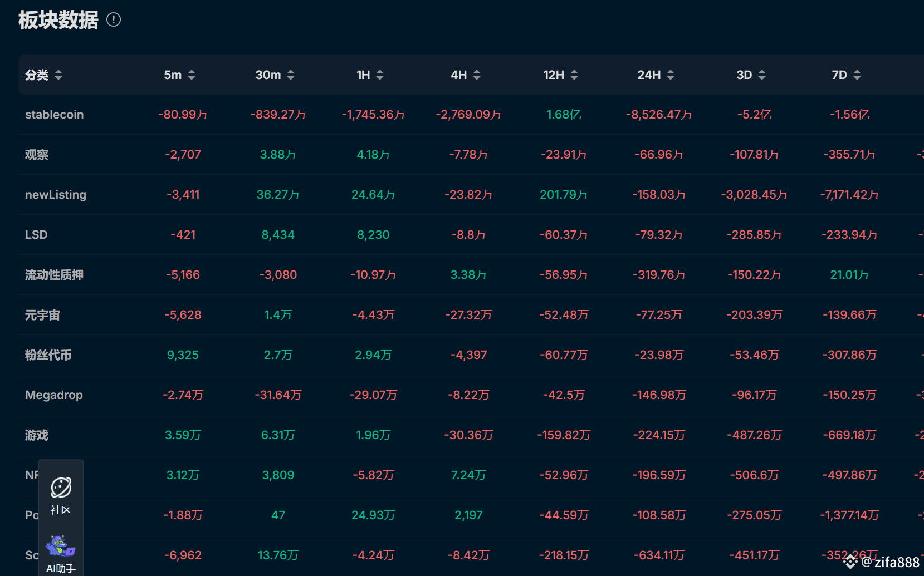The height and width of the screenshot is (576, 924).
Task: Sort table by 分类 column arrows
Action: tap(58, 75)
